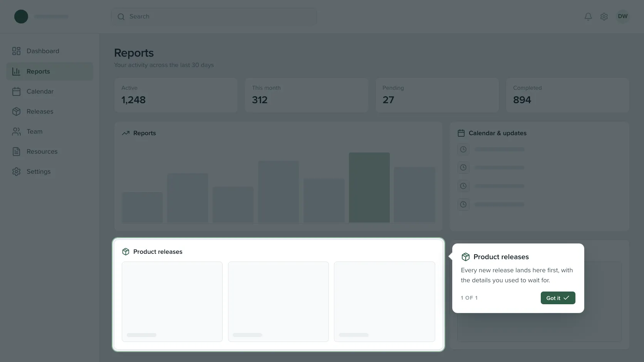Click the sidebar Settings gear icon
644x362 pixels.
tap(16, 171)
